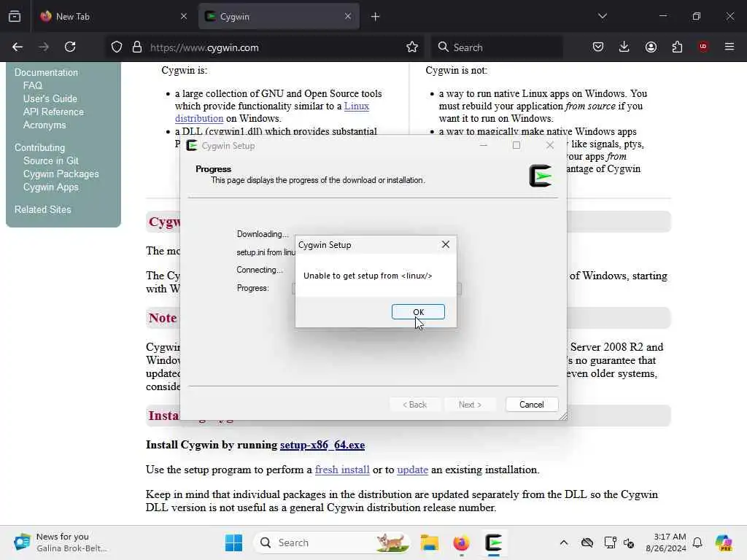
Task: Click the uBlock Origin toolbar icon
Action: pos(703,47)
